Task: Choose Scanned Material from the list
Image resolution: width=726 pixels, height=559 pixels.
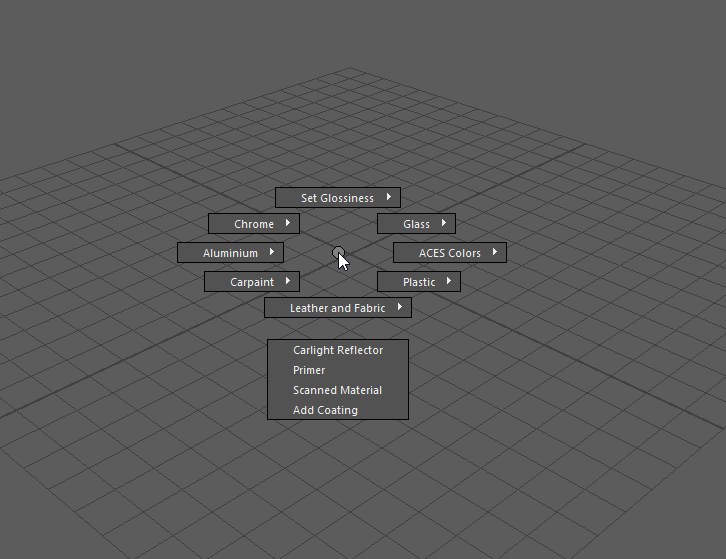Action: pos(338,390)
